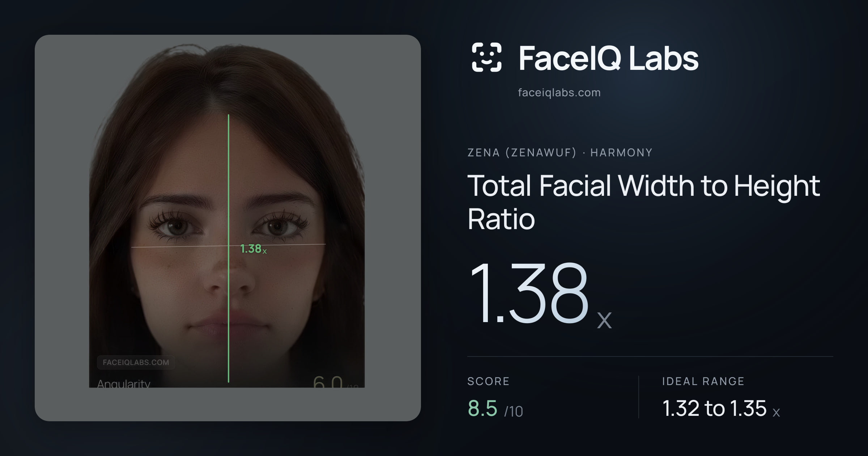Click the FACEIQLABS.COM badge in the photo
This screenshot has width=868, height=456.
136,362
